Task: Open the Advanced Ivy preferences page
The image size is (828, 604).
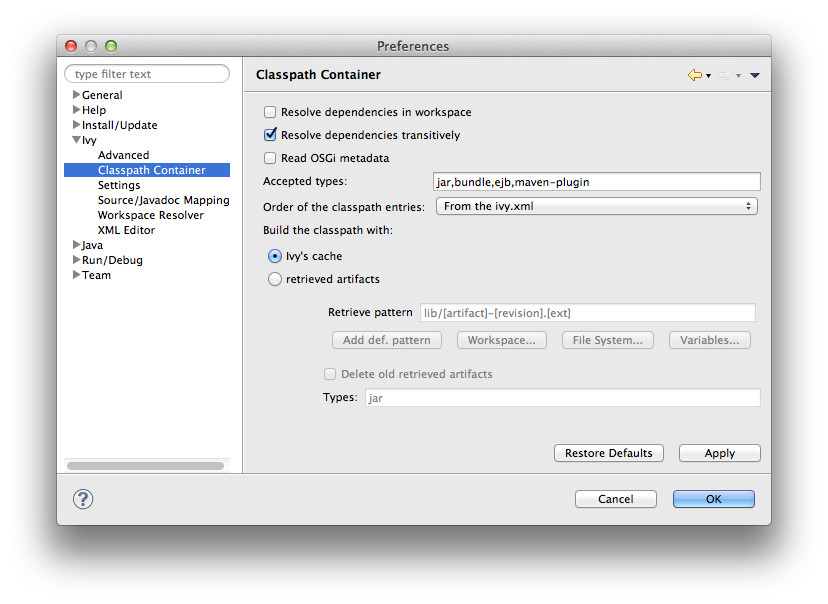Action: (x=123, y=155)
